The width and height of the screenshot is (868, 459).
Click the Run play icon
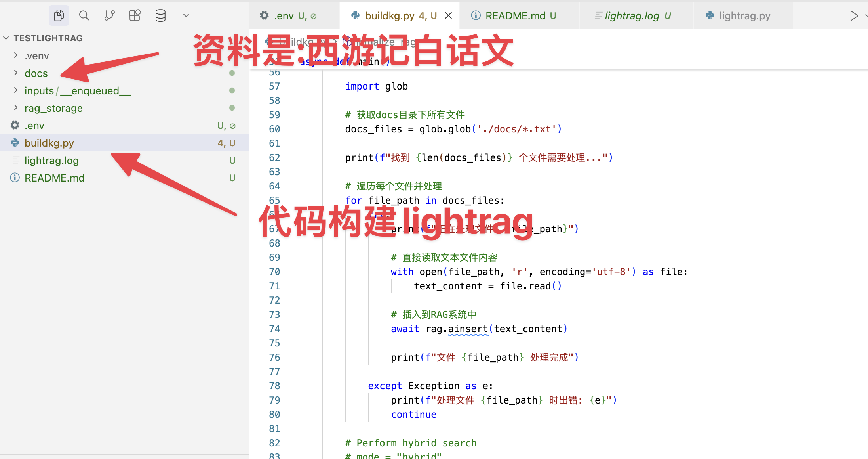[854, 16]
